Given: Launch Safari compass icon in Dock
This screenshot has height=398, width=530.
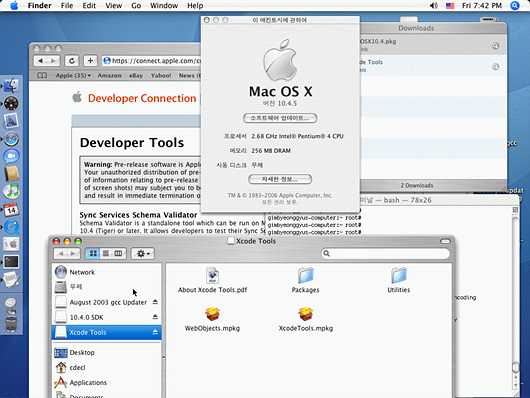Looking at the screenshot, I should coord(11,139).
